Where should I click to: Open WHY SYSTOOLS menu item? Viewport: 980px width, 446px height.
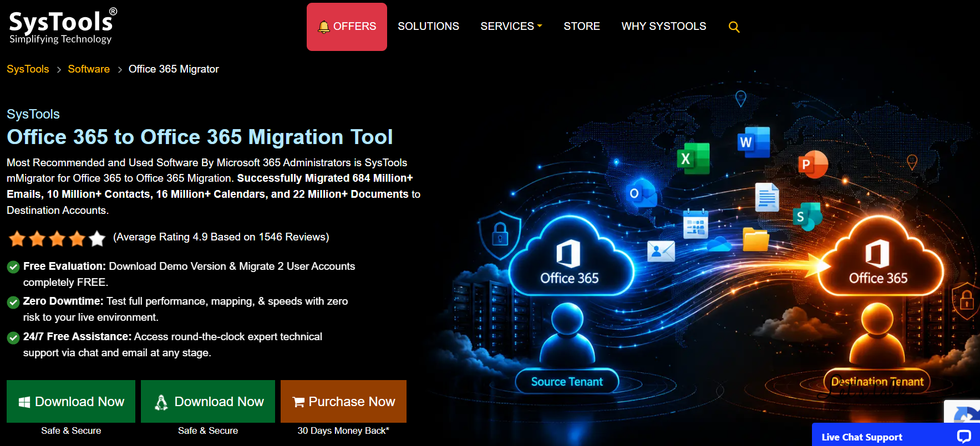[x=663, y=26]
